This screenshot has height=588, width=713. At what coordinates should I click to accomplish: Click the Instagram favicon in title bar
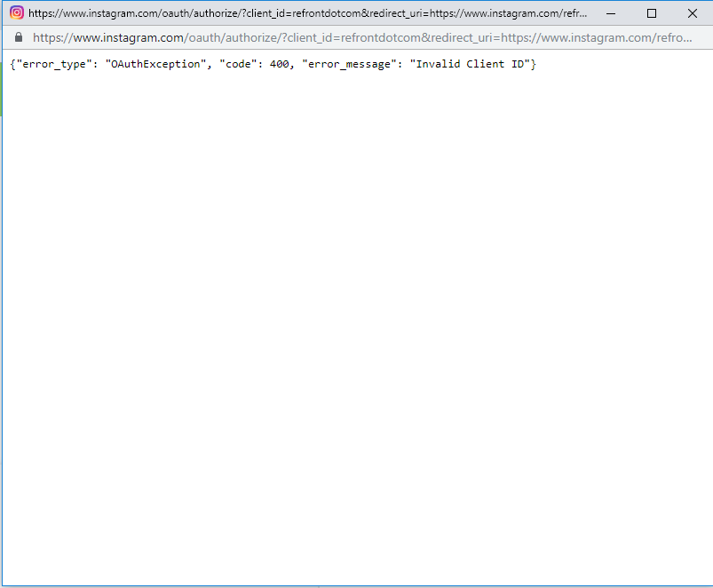(17, 12)
